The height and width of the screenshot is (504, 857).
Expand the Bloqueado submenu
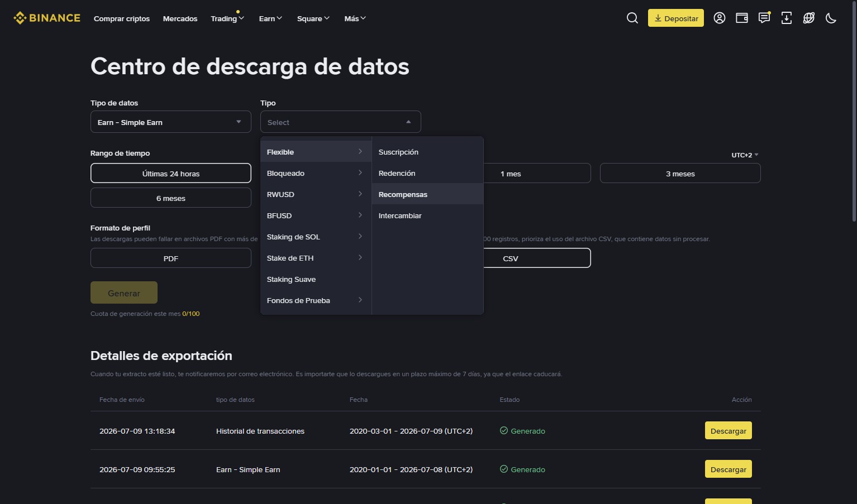316,173
